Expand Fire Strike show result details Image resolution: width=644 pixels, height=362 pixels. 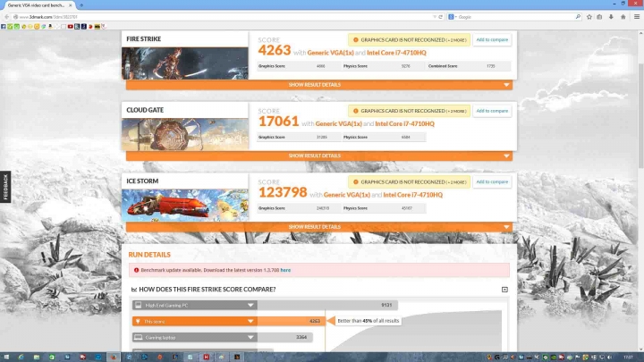[x=319, y=85]
